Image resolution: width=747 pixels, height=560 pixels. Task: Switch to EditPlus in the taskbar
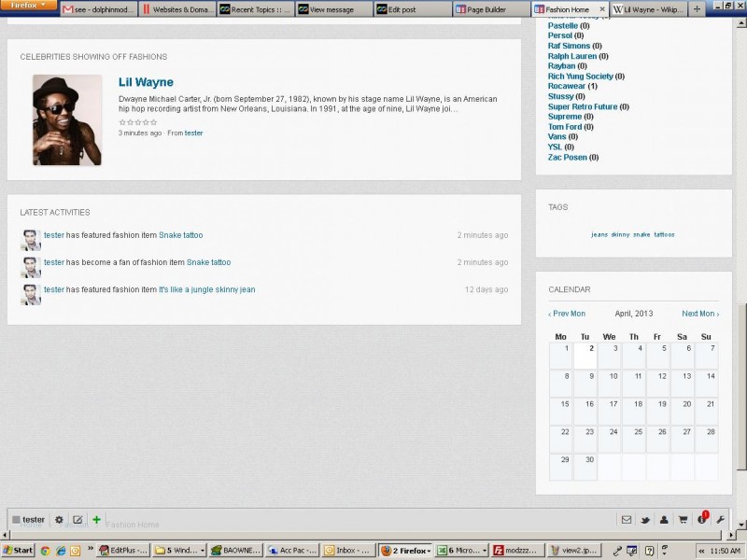pyautogui.click(x=123, y=551)
